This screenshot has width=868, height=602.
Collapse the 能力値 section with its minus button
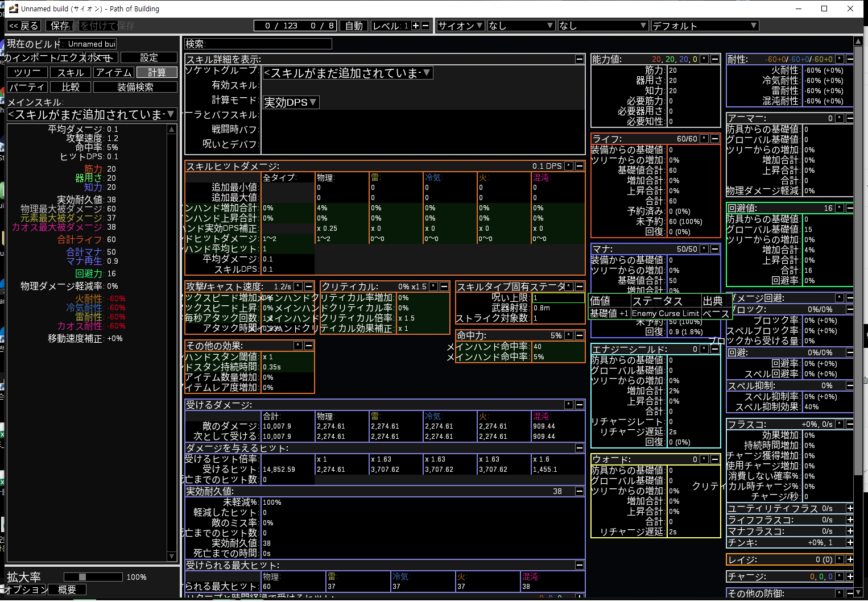(x=715, y=59)
